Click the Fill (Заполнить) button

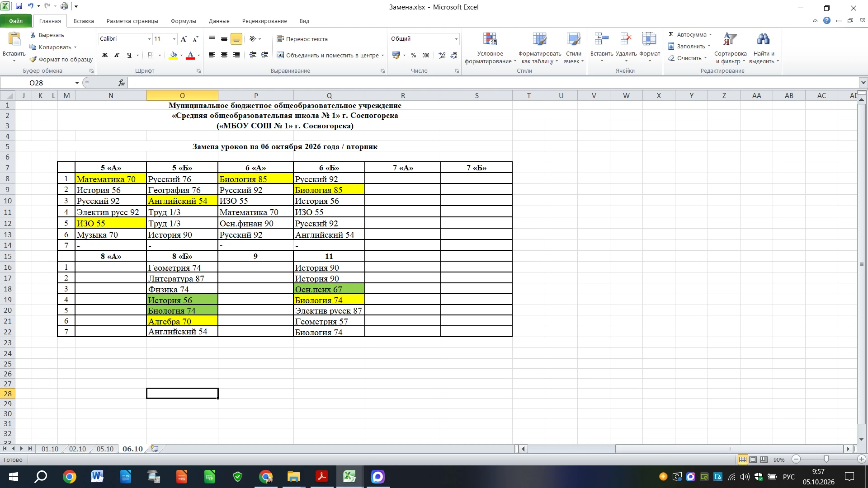(x=689, y=46)
